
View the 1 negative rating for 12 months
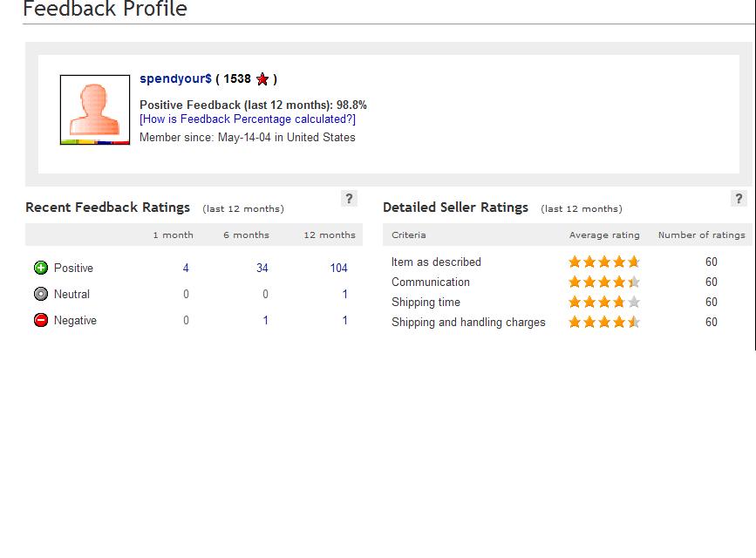tap(344, 320)
